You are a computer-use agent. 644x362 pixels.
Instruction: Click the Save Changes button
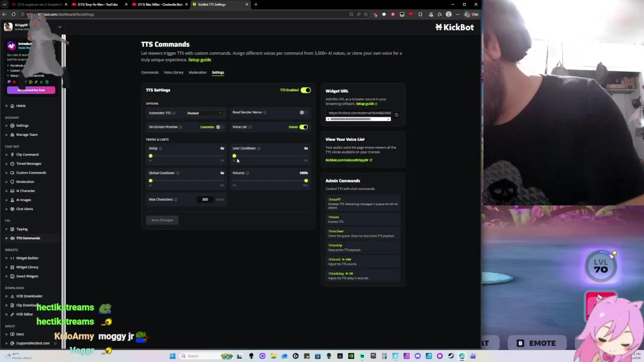pyautogui.click(x=162, y=220)
